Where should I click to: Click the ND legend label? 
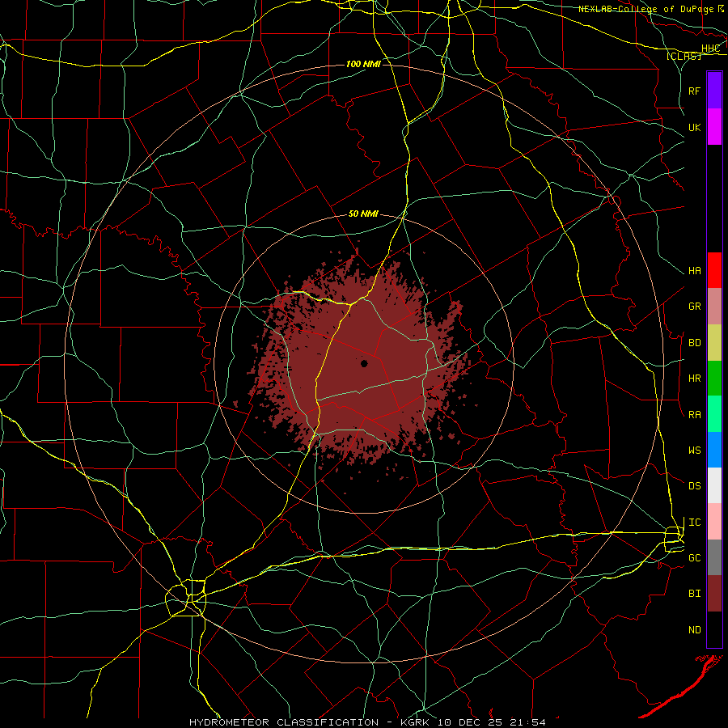[694, 630]
